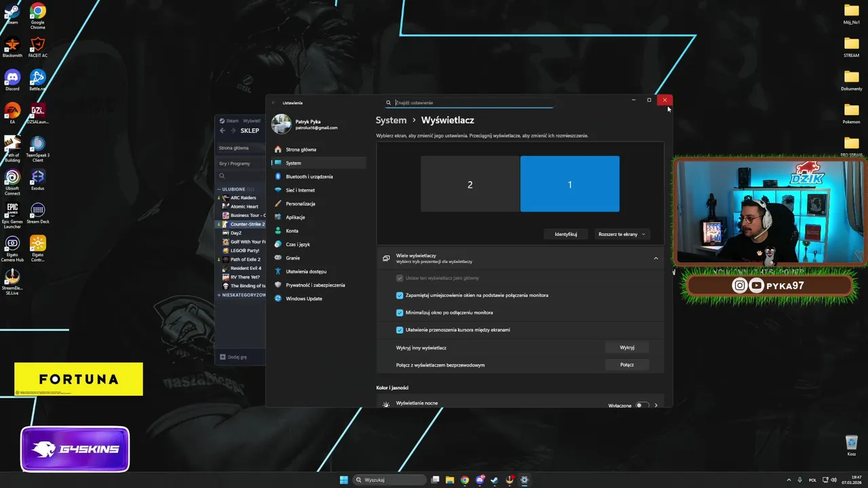Screen dimensions: 868x488
Task: Open 'Czas i język' settings
Action: (319, 244)
